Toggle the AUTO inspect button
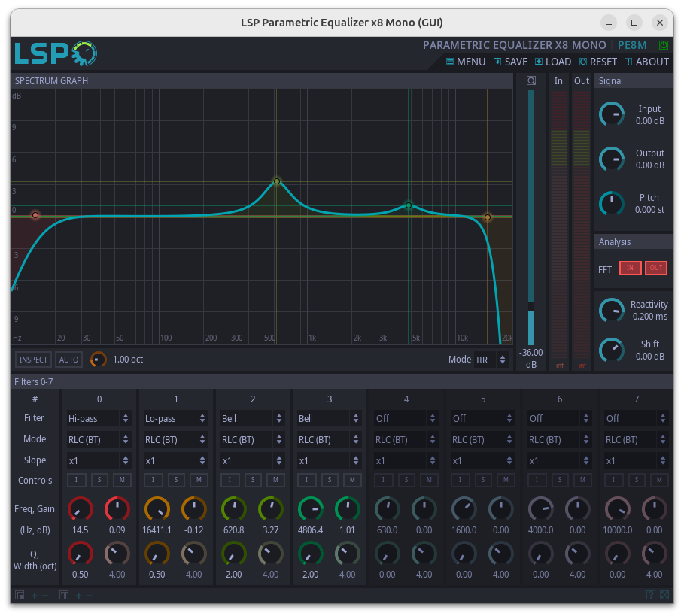Image resolution: width=684 pixels, height=616 pixels. click(x=69, y=360)
